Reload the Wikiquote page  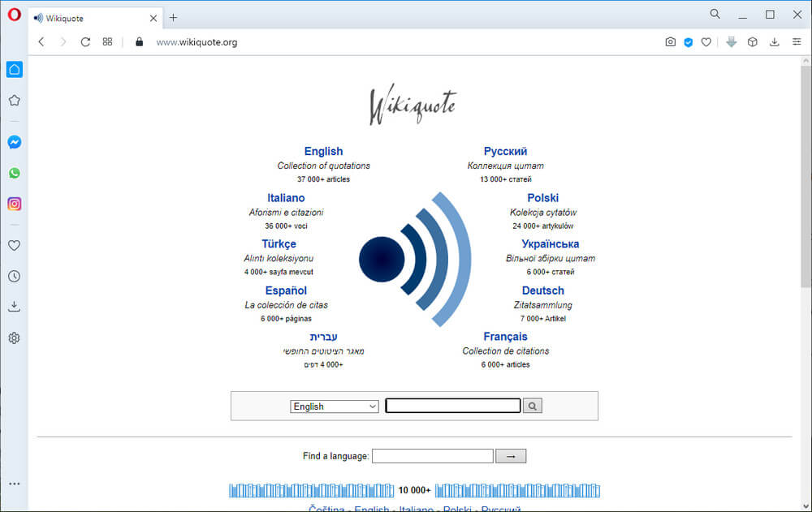pyautogui.click(x=85, y=42)
